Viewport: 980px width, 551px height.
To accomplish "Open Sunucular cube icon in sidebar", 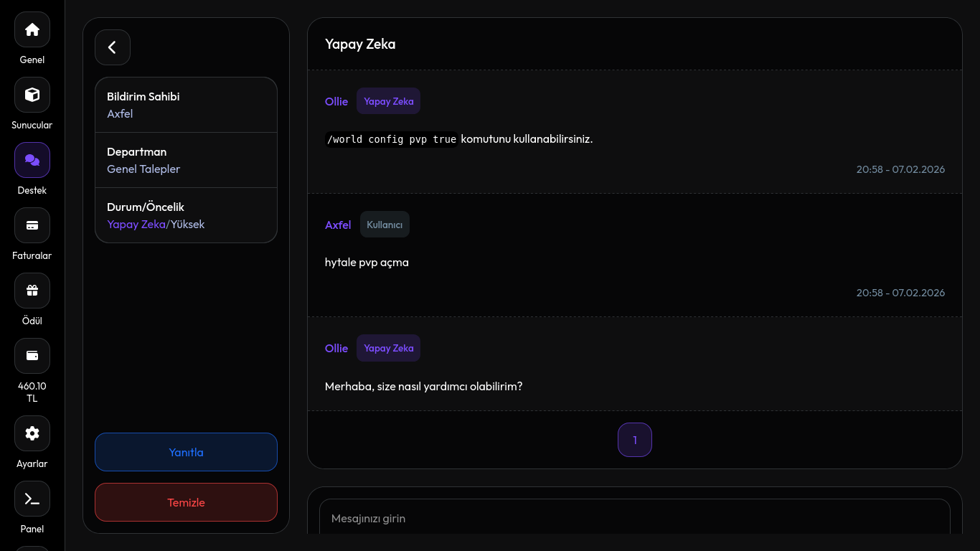I will click(32, 95).
